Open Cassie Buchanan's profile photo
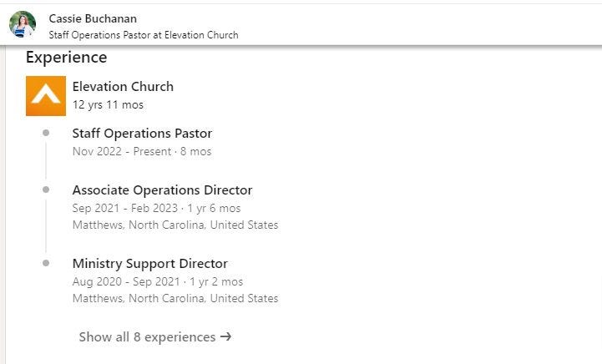602x364 pixels. pyautogui.click(x=23, y=24)
